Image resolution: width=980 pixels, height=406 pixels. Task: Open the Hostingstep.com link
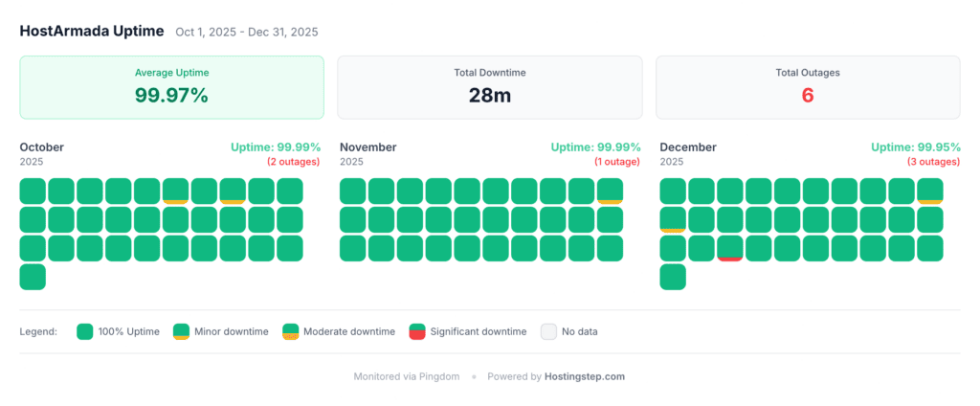tap(585, 376)
